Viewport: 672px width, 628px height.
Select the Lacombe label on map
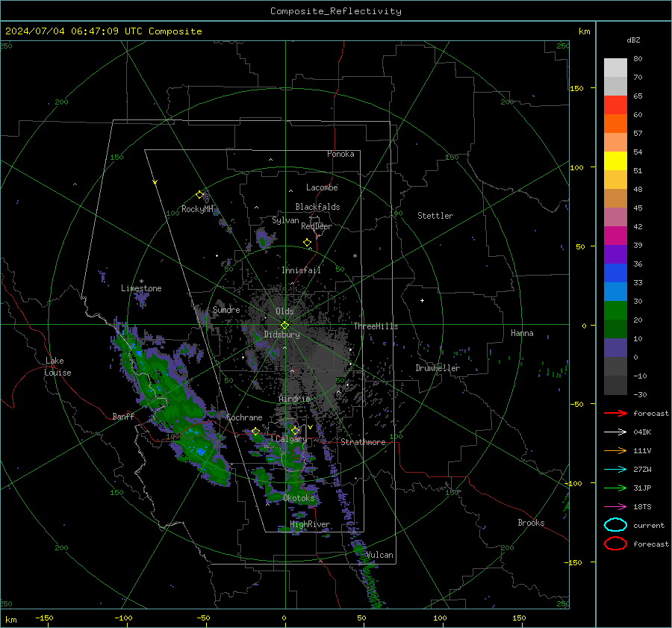pos(322,187)
